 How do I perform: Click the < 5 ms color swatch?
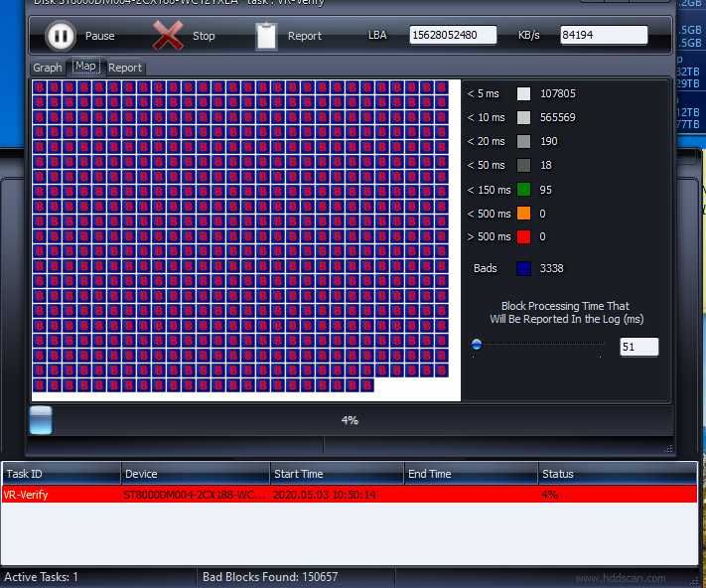click(x=523, y=93)
